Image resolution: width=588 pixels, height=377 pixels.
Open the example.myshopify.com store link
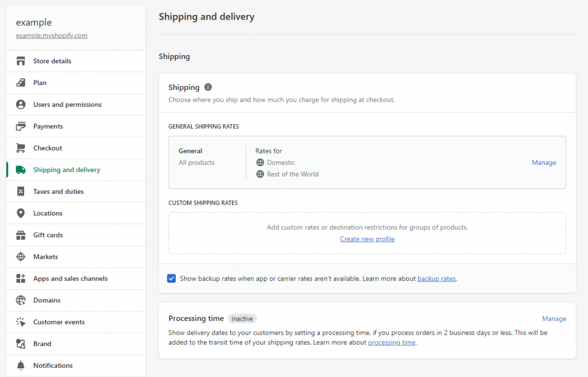pyautogui.click(x=52, y=36)
